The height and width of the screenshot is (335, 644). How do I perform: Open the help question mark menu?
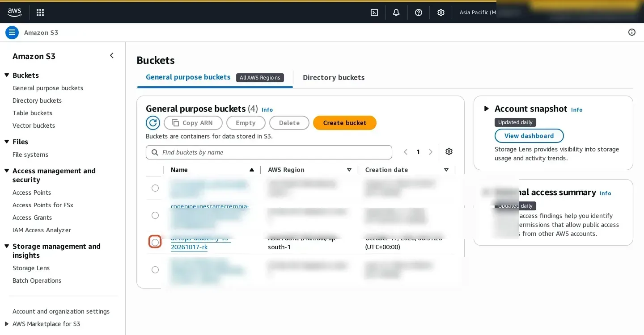point(419,13)
